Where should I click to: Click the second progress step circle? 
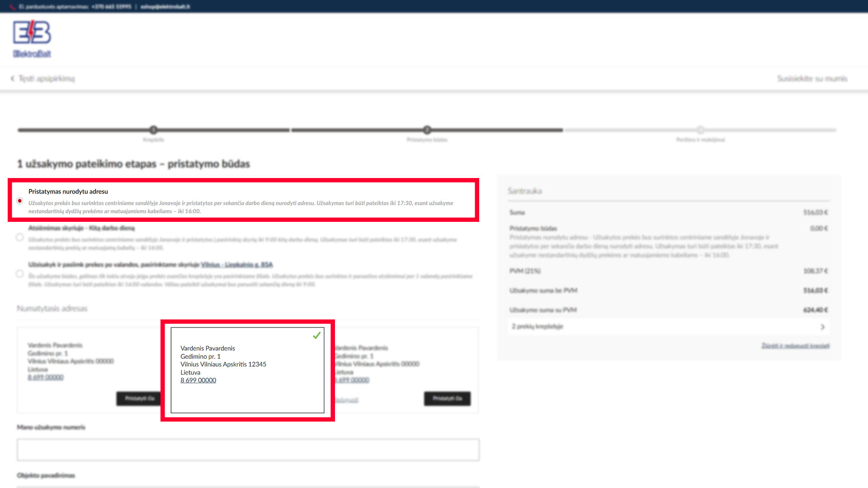(x=427, y=130)
